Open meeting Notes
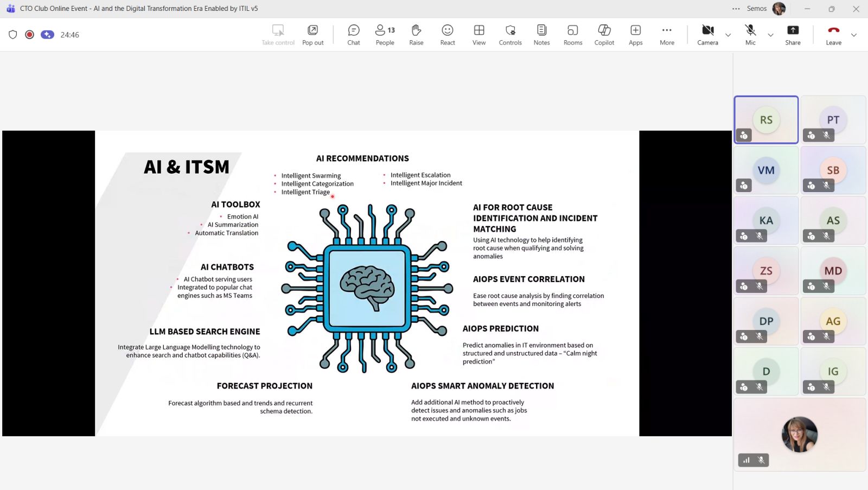The width and height of the screenshot is (868, 490). [x=541, y=35]
